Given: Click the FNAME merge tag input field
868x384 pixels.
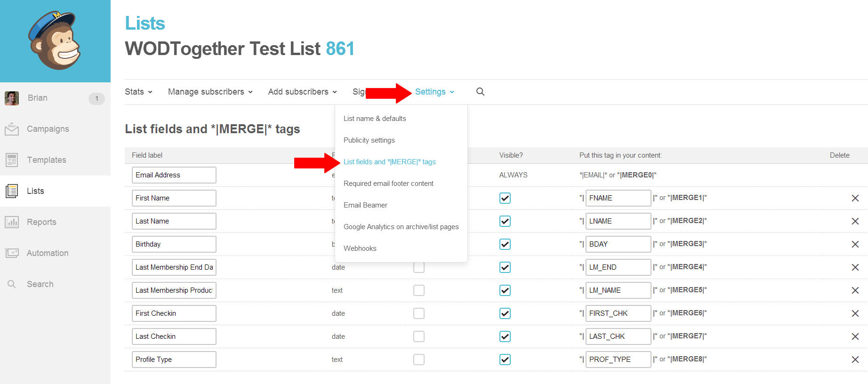Looking at the screenshot, I should (618, 198).
